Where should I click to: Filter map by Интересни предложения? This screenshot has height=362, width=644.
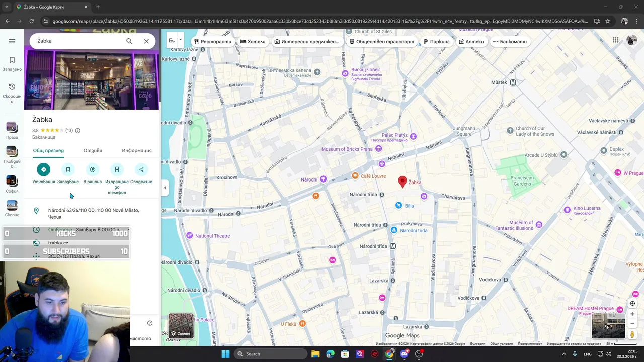(x=306, y=42)
